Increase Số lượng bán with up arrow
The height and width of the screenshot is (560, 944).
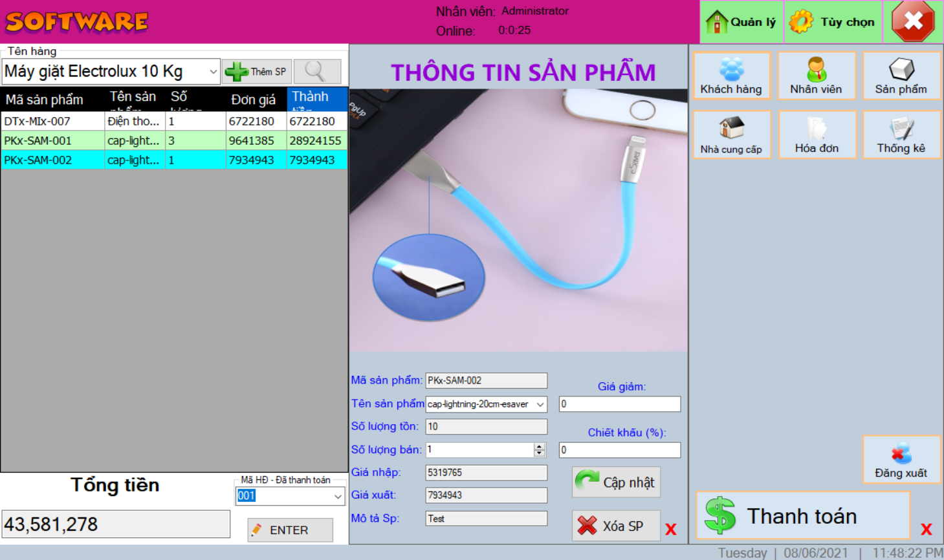pos(540,446)
